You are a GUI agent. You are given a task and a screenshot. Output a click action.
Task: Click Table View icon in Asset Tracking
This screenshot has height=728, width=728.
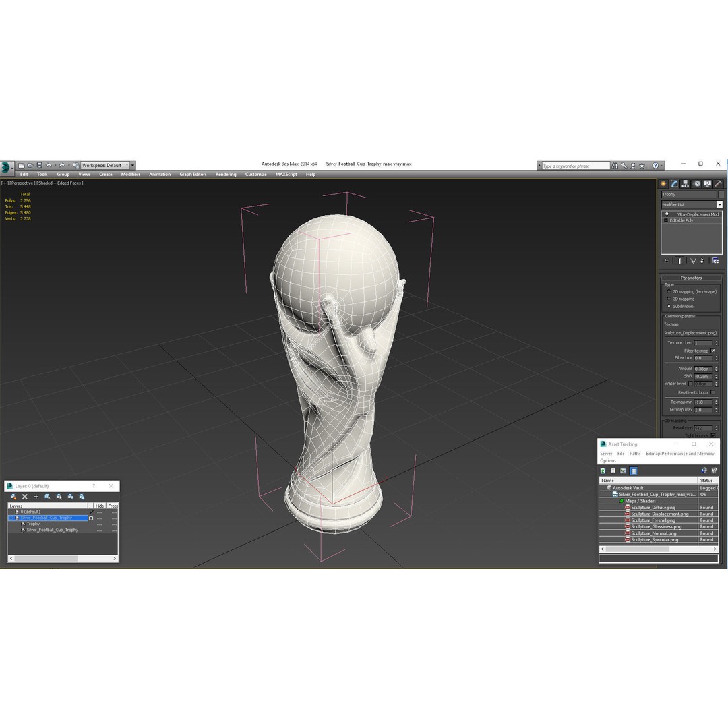point(634,471)
